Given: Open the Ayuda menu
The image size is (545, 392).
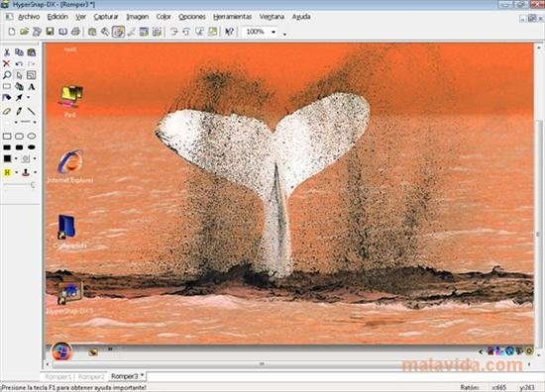Looking at the screenshot, I should click(x=301, y=17).
